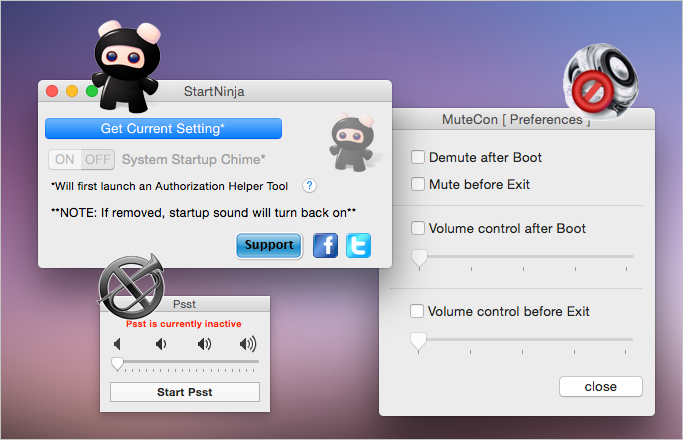
Task: Click the muted speaker icon in Psst
Action: pyautogui.click(x=117, y=344)
